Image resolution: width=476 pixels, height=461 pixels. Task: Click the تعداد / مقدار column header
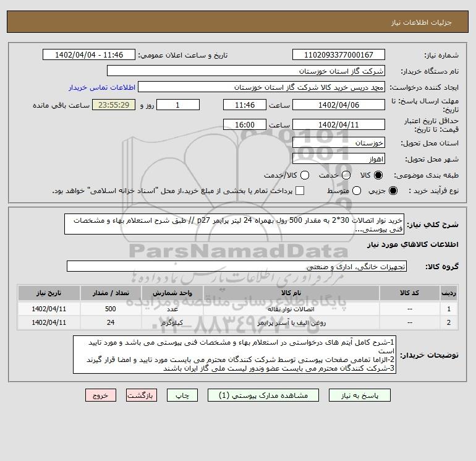pos(111,293)
